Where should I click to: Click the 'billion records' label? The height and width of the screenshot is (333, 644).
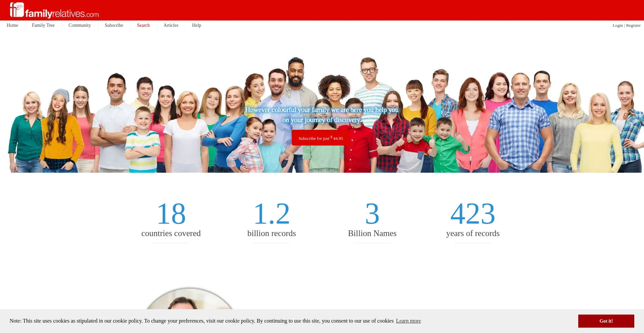pos(272,233)
